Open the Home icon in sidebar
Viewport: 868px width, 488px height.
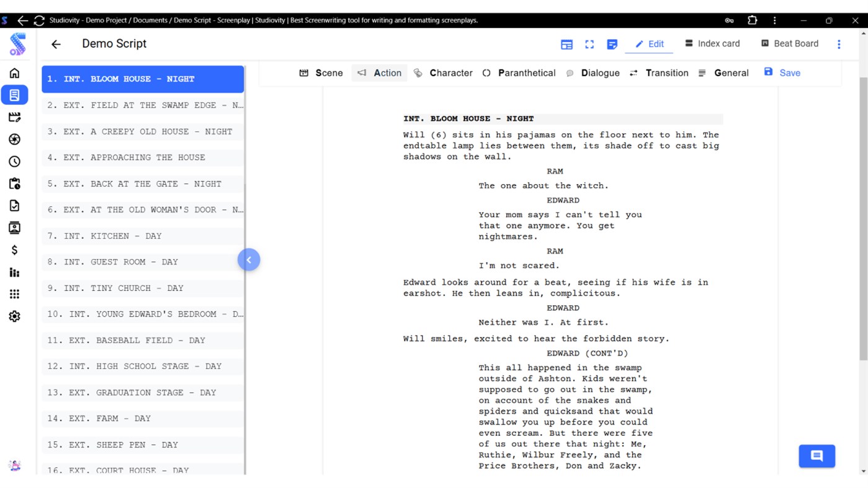click(14, 73)
